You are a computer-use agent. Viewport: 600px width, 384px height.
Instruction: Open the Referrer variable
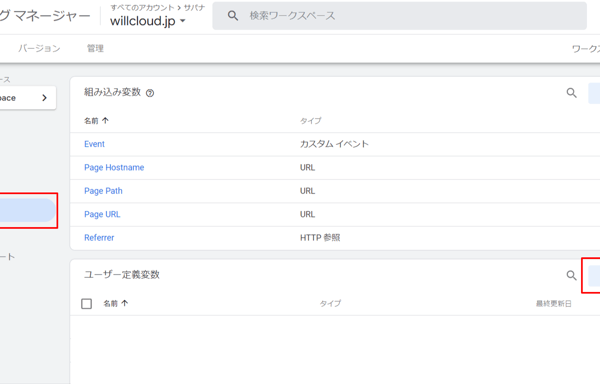pos(99,238)
